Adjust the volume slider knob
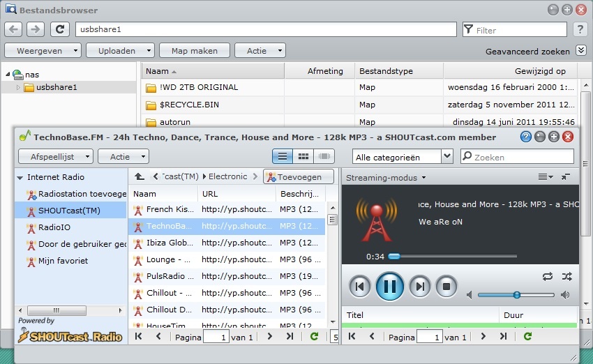 click(x=516, y=295)
